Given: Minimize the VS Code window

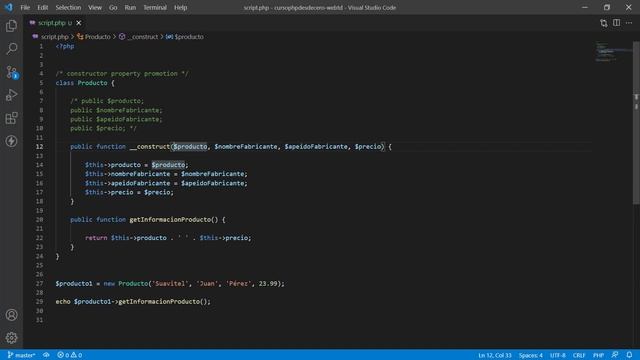Looking at the screenshot, I should (x=585, y=7).
